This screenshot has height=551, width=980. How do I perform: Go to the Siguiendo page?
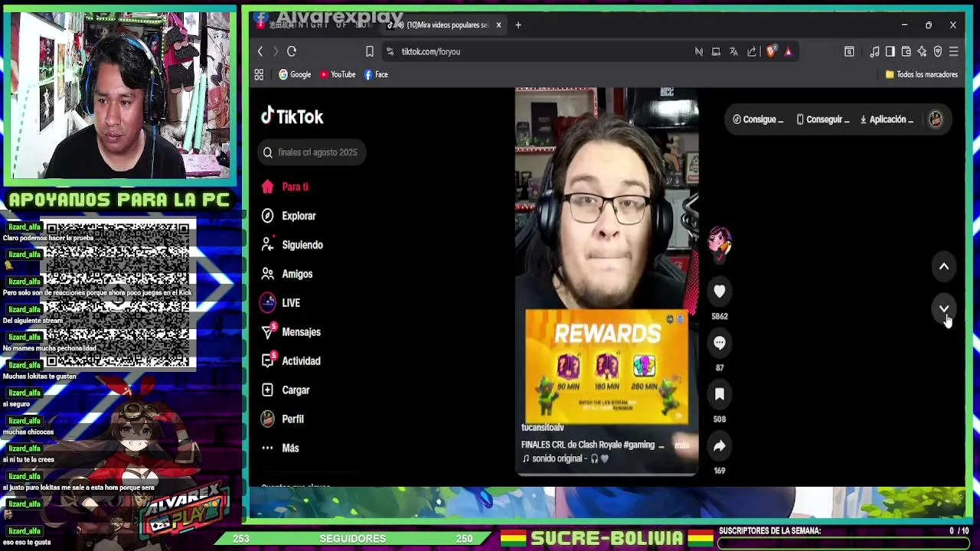292,245
